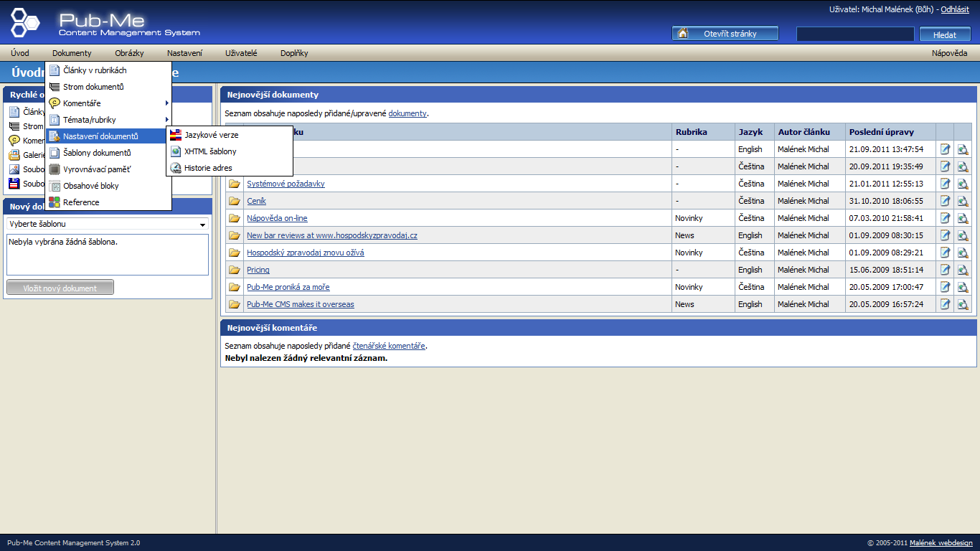Click the Otevřít stránky button
The width and height of the screenshot is (980, 551).
point(725,34)
